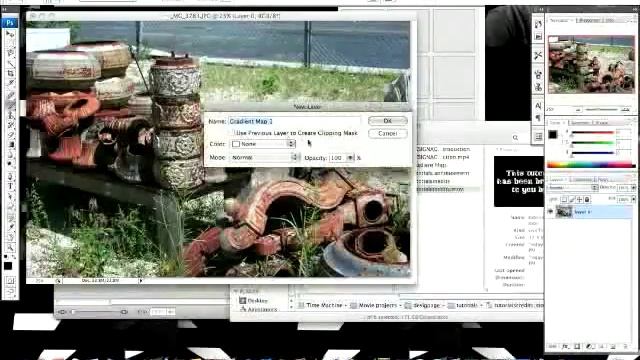Select the Gradient tool
This screenshot has height=360, width=640.
[10, 145]
